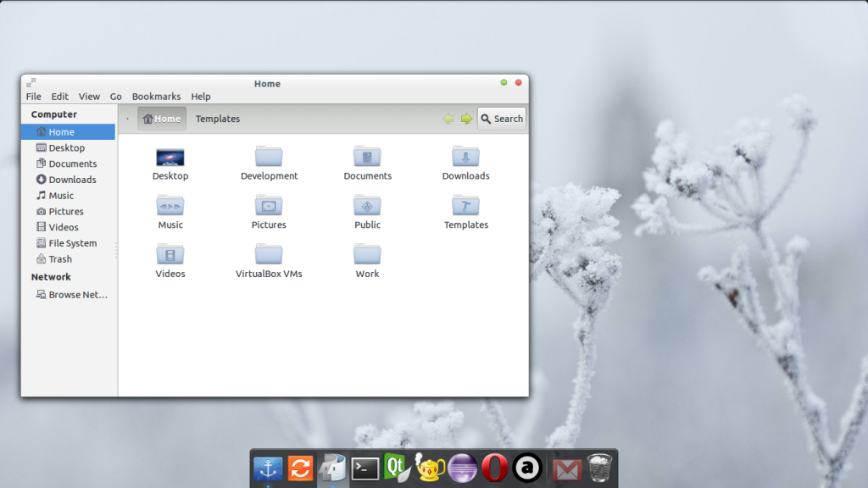Viewport: 868px width, 488px height.
Task: Open the trash can in the dock
Action: point(600,468)
